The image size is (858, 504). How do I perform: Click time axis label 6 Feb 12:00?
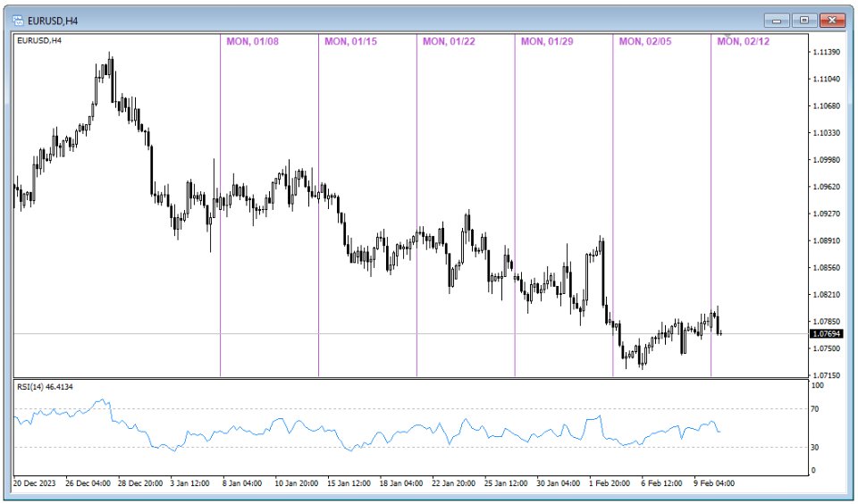pos(661,483)
